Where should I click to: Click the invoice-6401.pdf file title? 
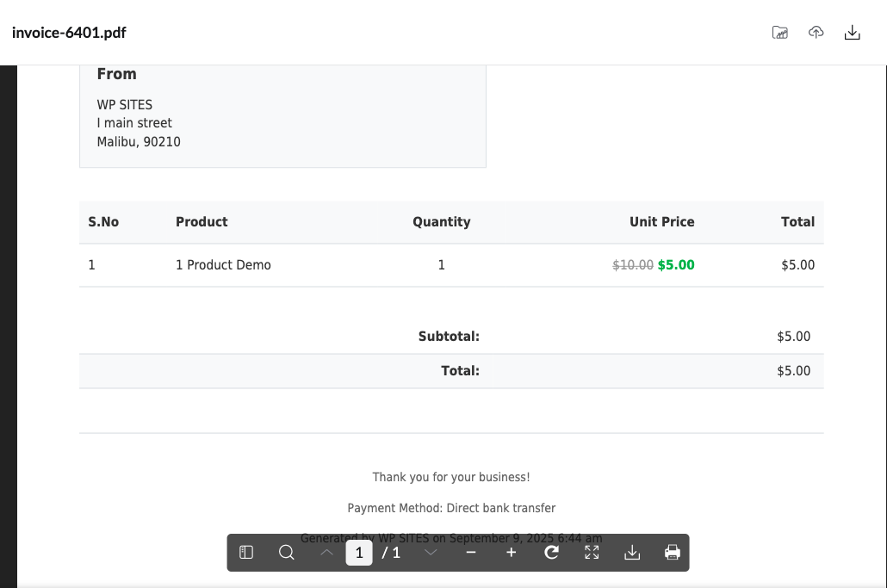69,33
